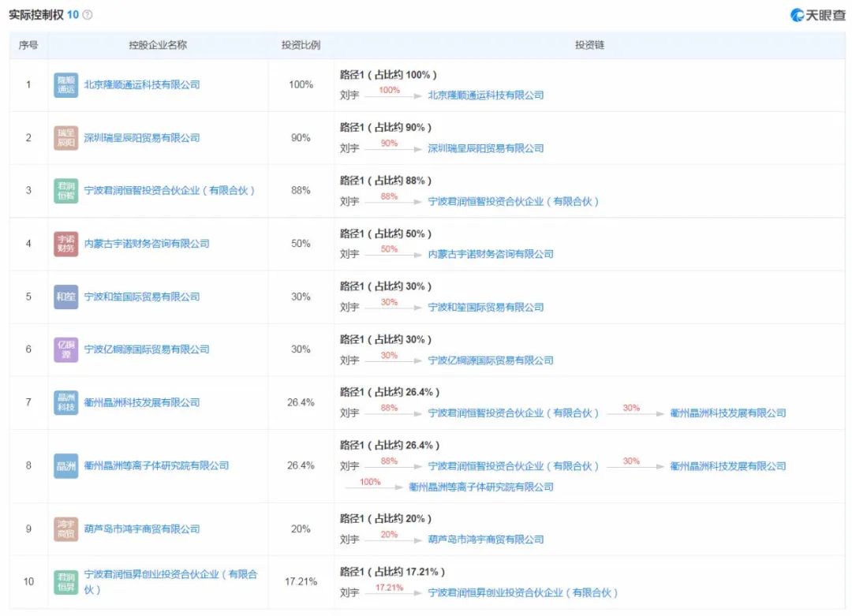Open 内蒙古宇诺财务咨询有限公司 company link

146,244
